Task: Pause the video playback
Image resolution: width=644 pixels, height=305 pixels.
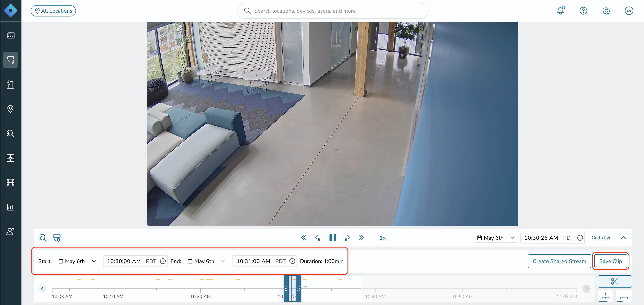Action: pyautogui.click(x=333, y=238)
